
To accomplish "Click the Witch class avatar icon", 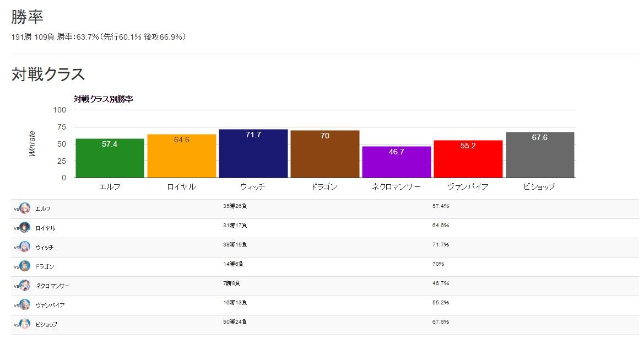I will coord(25,246).
